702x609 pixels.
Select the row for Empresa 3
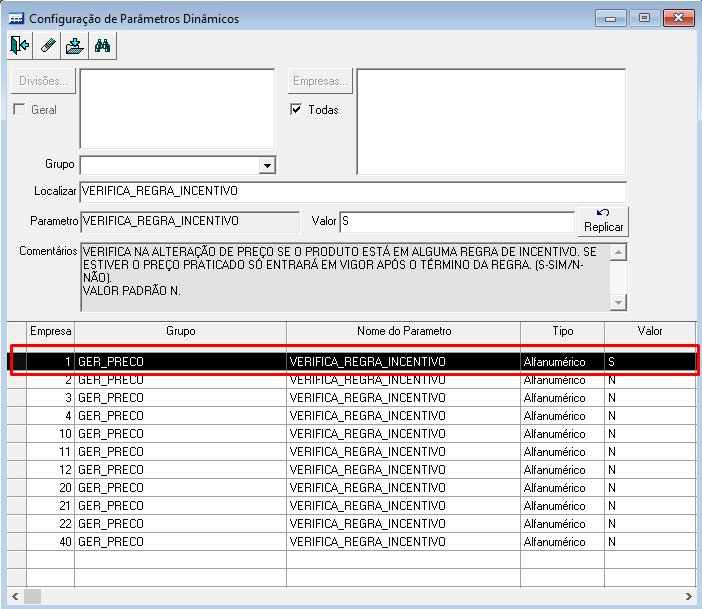[x=351, y=398]
